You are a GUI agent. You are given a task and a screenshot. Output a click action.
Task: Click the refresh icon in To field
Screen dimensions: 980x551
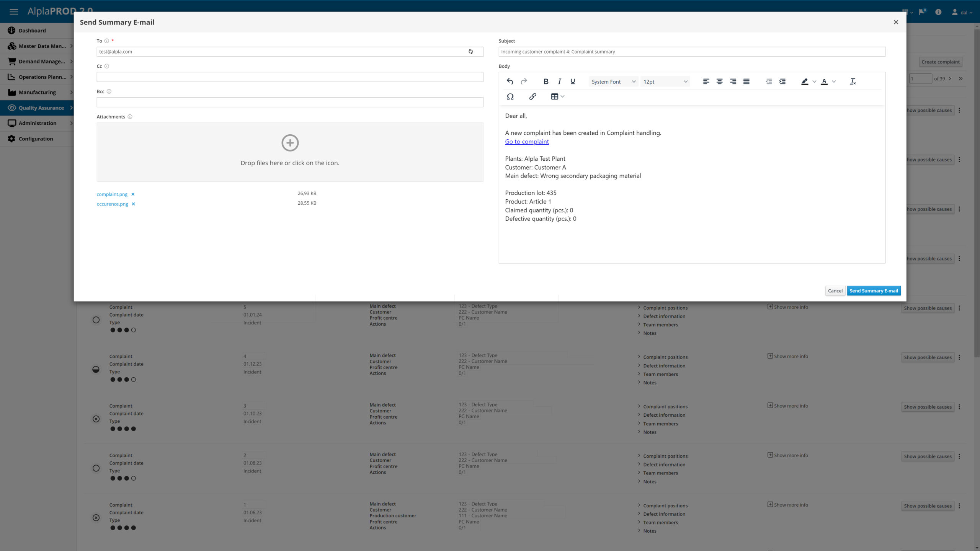pos(470,52)
